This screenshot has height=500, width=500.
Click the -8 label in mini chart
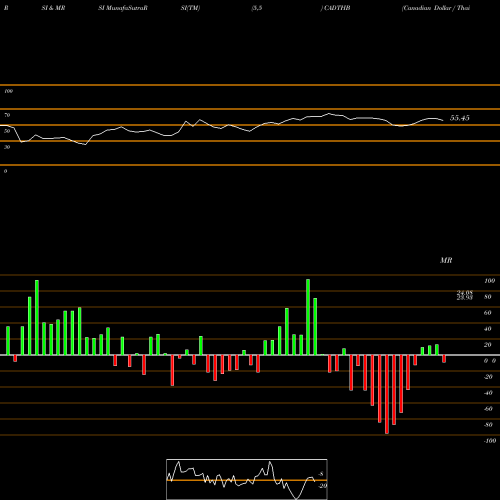tap(321, 474)
